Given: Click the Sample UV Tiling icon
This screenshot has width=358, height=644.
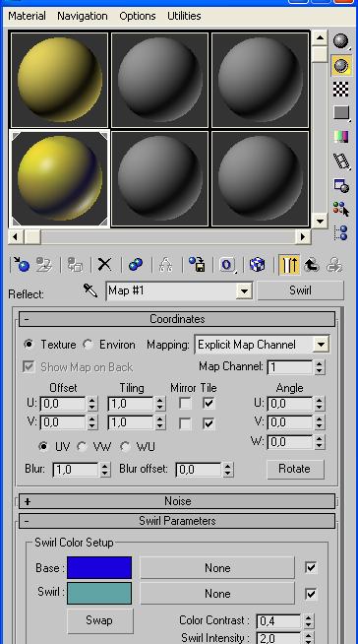Looking at the screenshot, I should 341,112.
